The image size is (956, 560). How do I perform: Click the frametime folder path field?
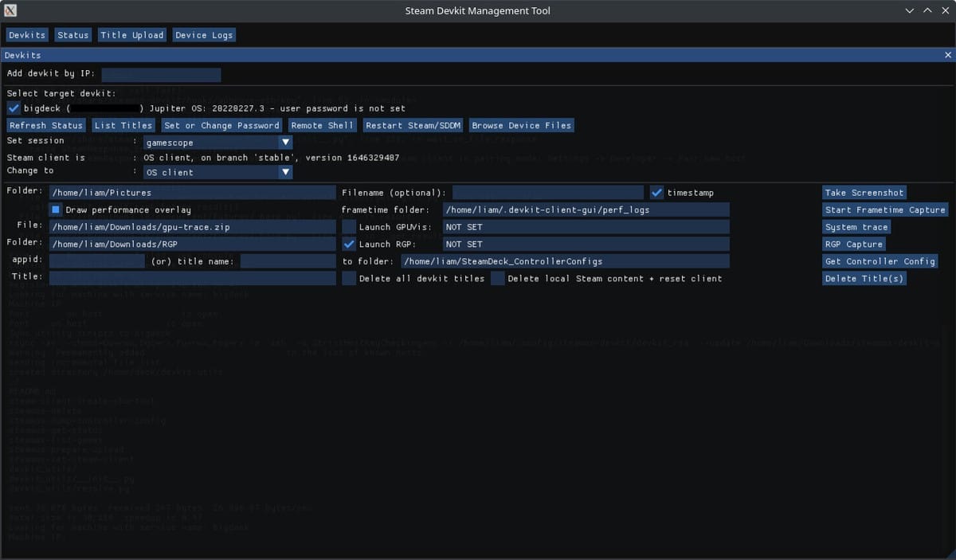click(x=586, y=210)
